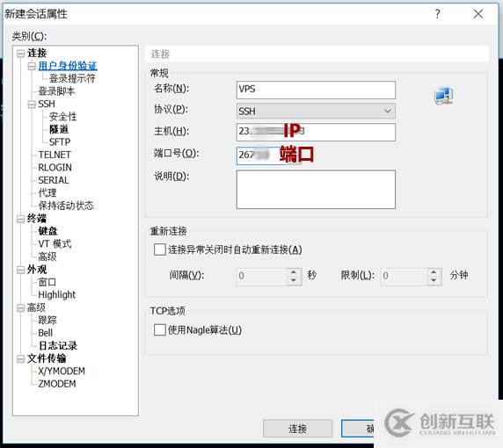
Task: Select 文件传输 category label
Action: 47,358
